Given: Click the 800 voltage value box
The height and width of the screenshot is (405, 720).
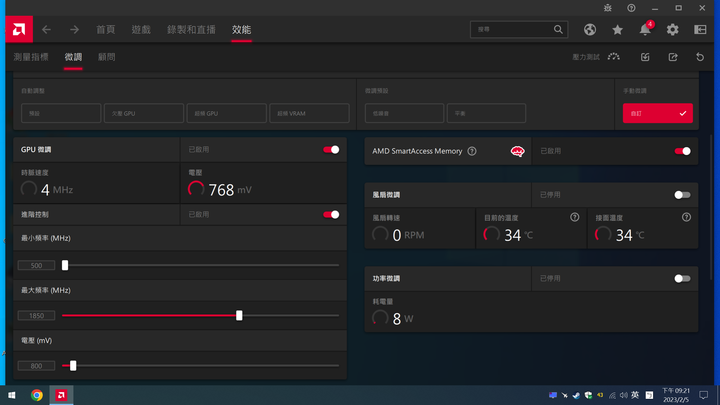Looking at the screenshot, I should [36, 366].
